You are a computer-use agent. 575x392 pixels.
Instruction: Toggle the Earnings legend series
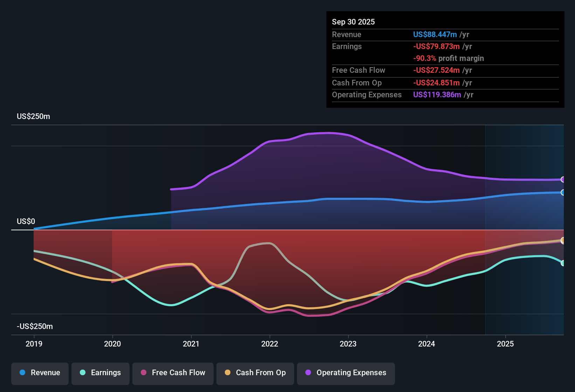pos(101,373)
